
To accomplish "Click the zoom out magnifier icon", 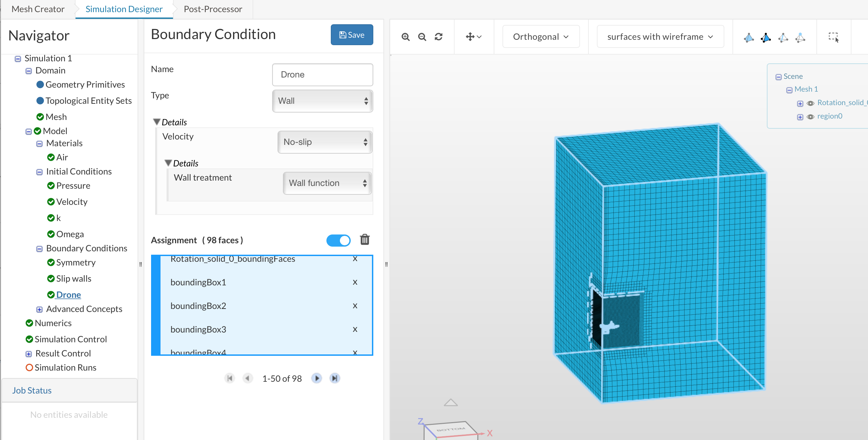I will tap(422, 37).
